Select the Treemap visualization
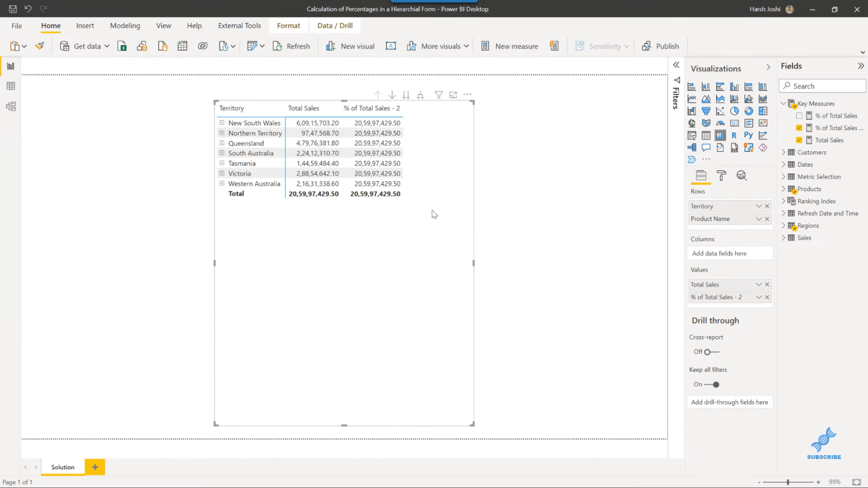The image size is (868, 488). tap(763, 111)
